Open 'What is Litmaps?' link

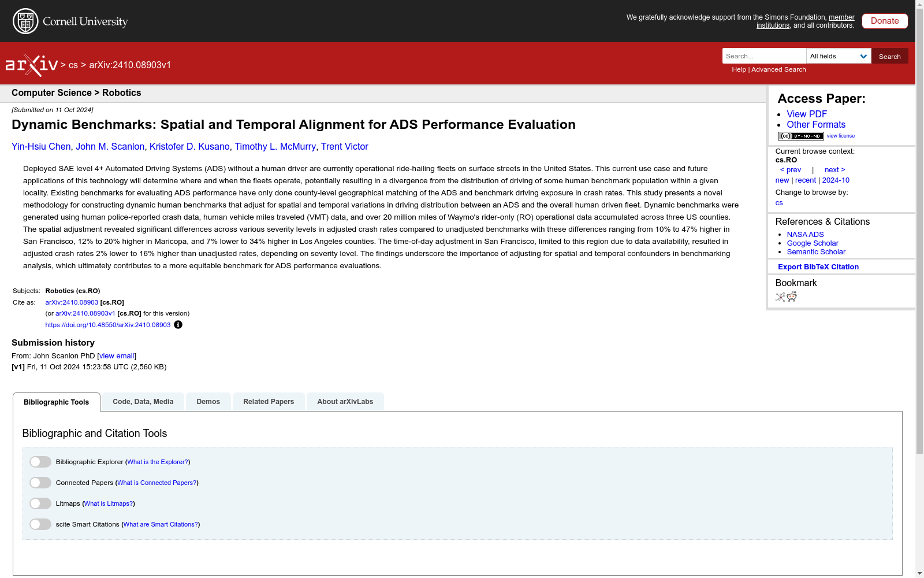(109, 503)
